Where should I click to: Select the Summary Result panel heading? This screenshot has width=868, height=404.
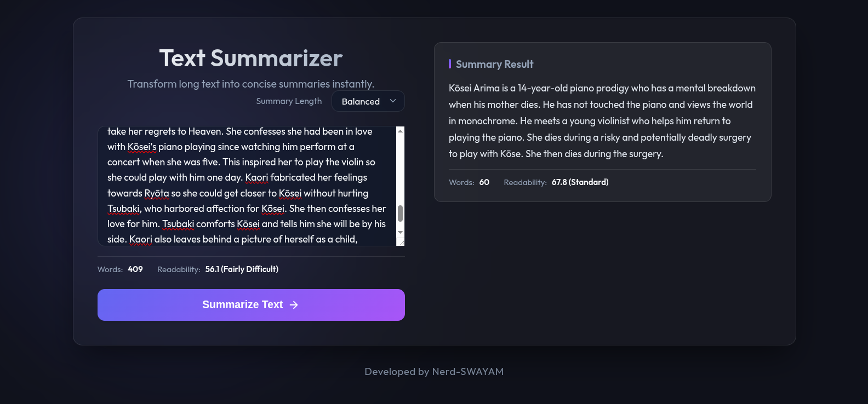point(494,64)
